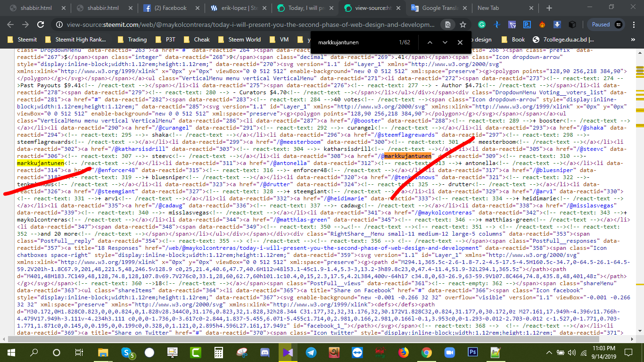Show hidden system tray icons
The height and width of the screenshot is (362, 644).
[x=549, y=353]
